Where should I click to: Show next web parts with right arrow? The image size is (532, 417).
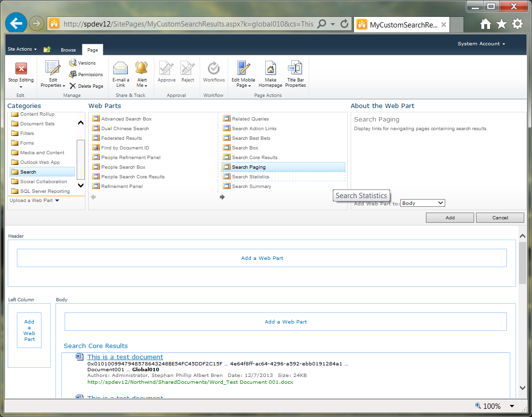pyautogui.click(x=222, y=197)
